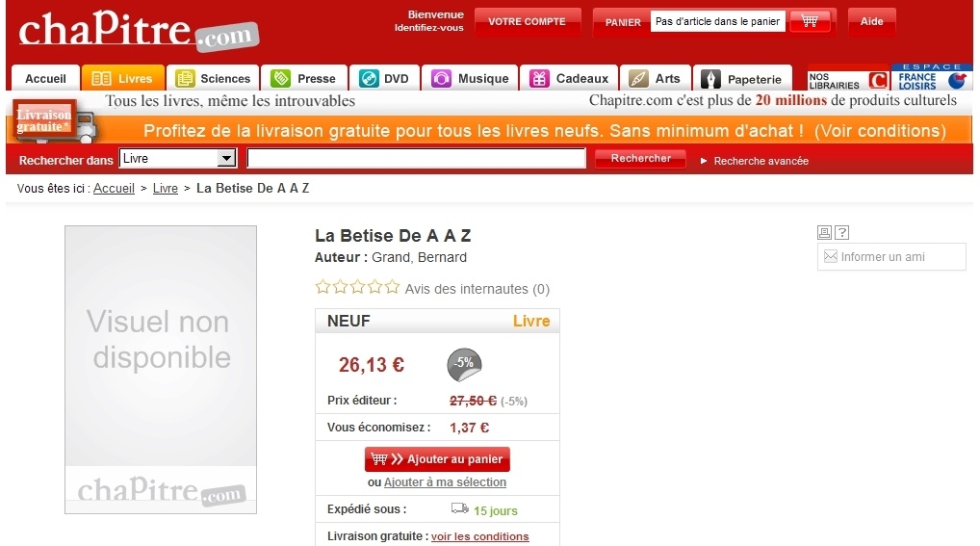Click the Rechercher button
The width and height of the screenshot is (980, 546).
pyautogui.click(x=640, y=158)
